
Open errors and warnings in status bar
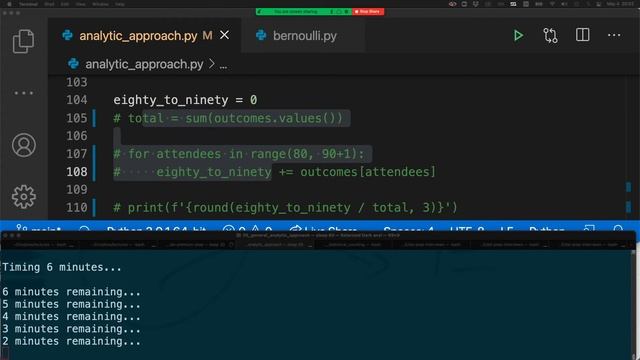247,229
